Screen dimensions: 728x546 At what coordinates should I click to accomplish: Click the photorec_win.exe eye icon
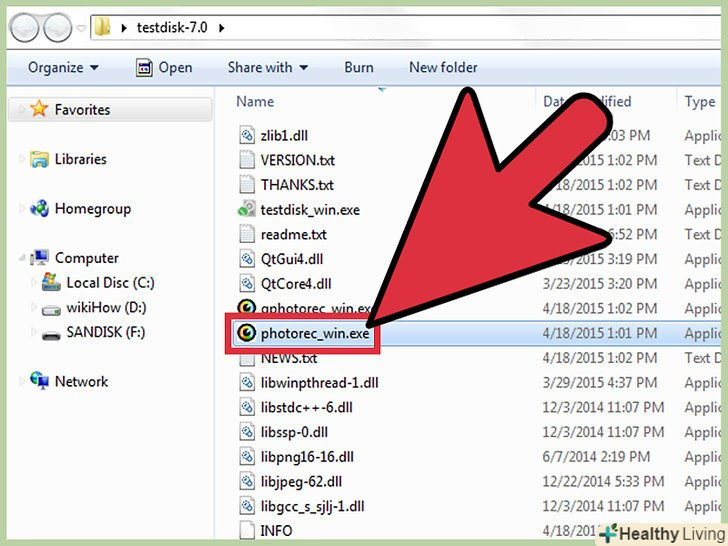pos(246,332)
